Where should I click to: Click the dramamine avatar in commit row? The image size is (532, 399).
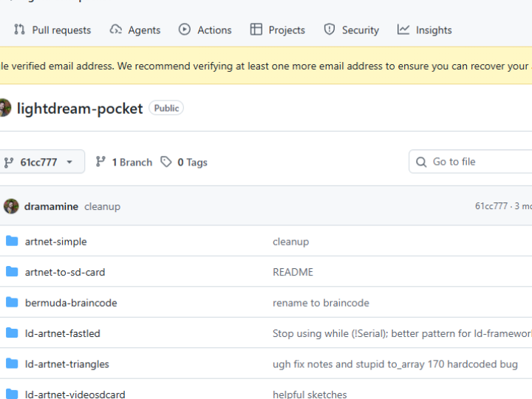coord(10,206)
